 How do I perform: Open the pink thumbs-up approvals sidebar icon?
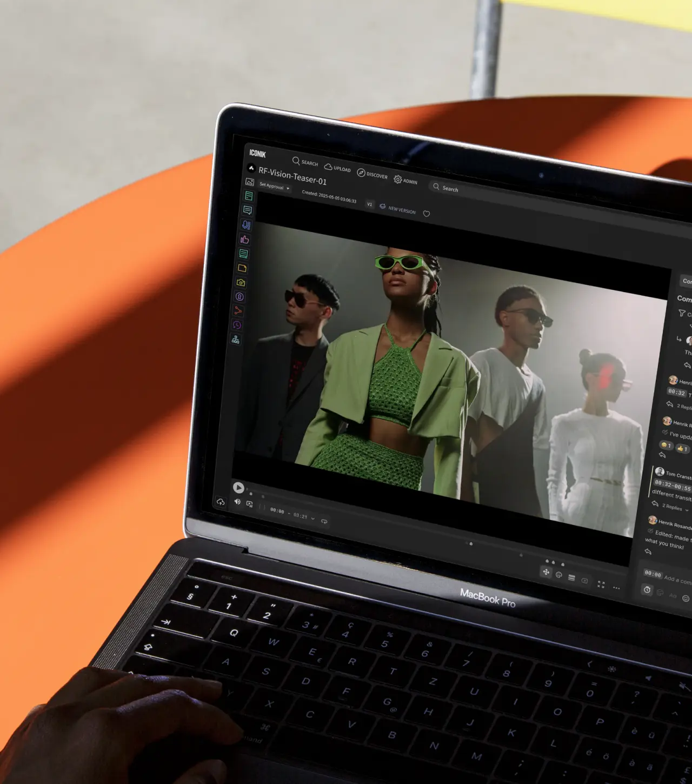244,239
